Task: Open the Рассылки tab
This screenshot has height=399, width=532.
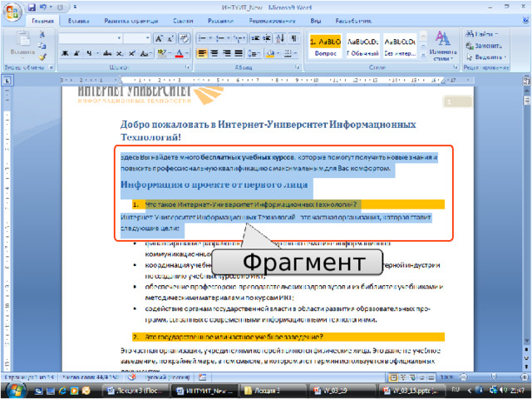Action: pyautogui.click(x=220, y=21)
